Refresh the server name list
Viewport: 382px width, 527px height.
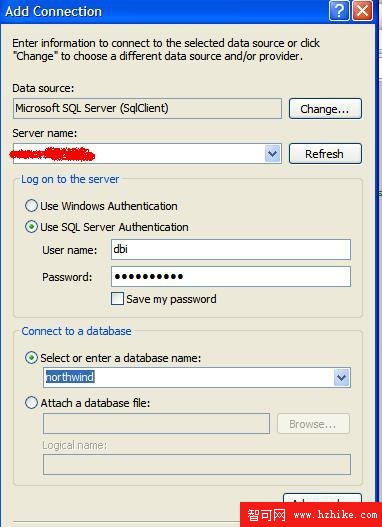click(325, 154)
